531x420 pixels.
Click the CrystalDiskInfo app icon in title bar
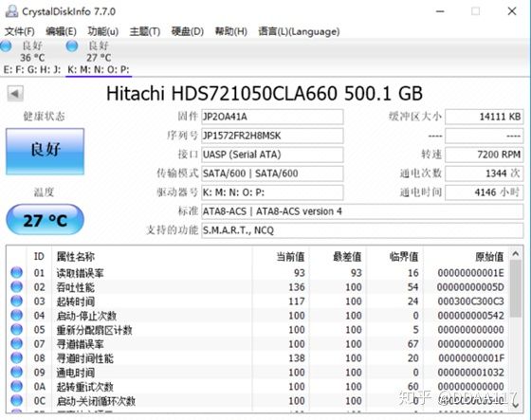11,11
